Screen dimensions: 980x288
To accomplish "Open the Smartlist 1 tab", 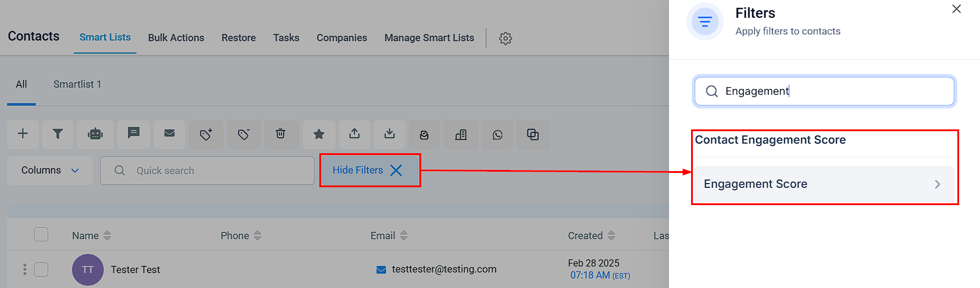I will [x=77, y=84].
